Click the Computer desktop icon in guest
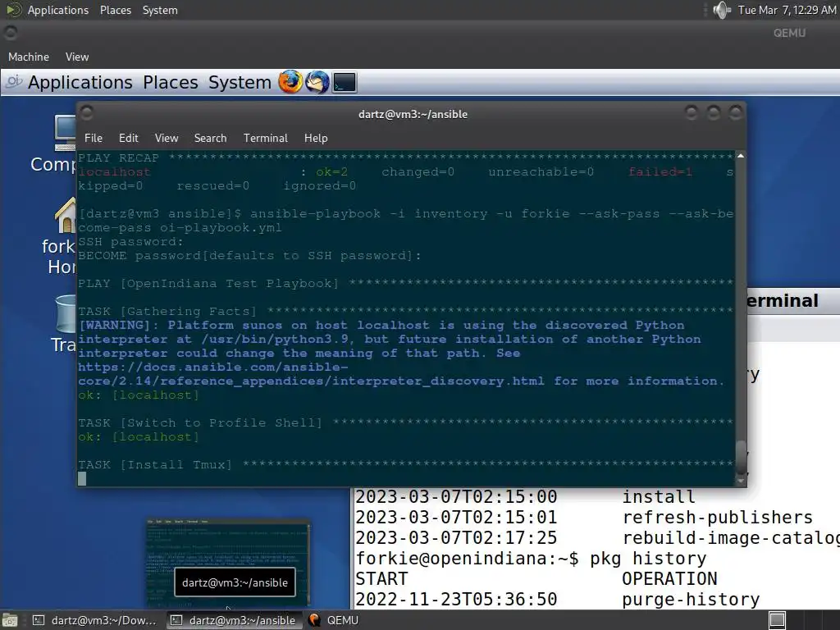 click(64, 133)
